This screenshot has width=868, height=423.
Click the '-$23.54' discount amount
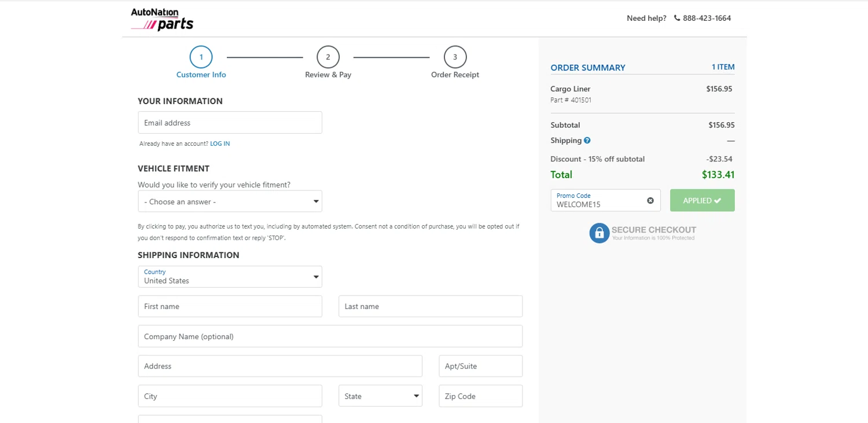719,159
